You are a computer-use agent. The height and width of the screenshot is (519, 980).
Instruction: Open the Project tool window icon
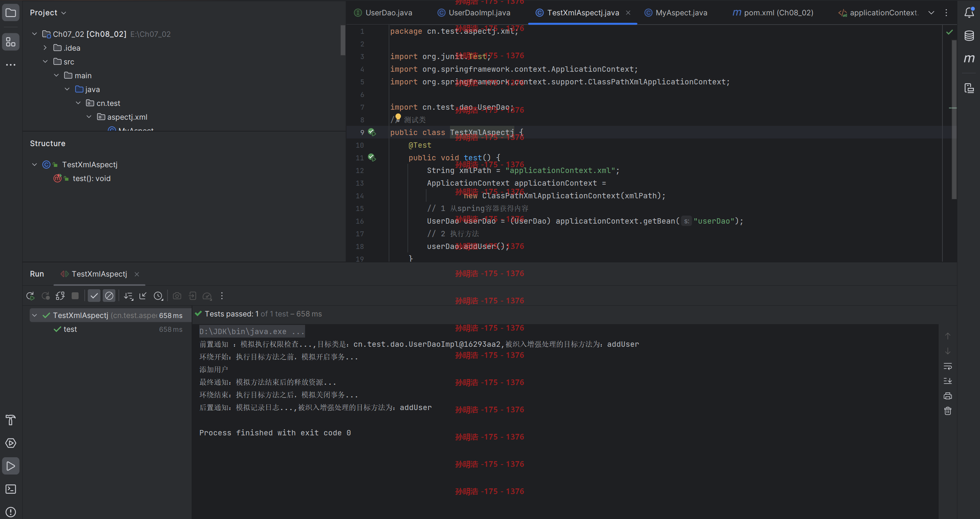[11, 13]
